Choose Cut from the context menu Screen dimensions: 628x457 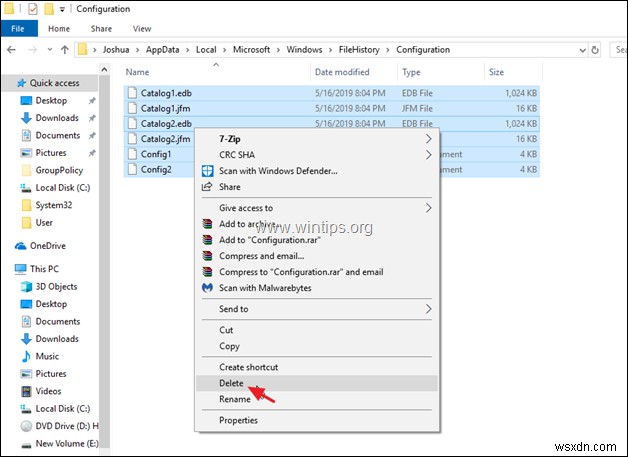tap(316, 330)
